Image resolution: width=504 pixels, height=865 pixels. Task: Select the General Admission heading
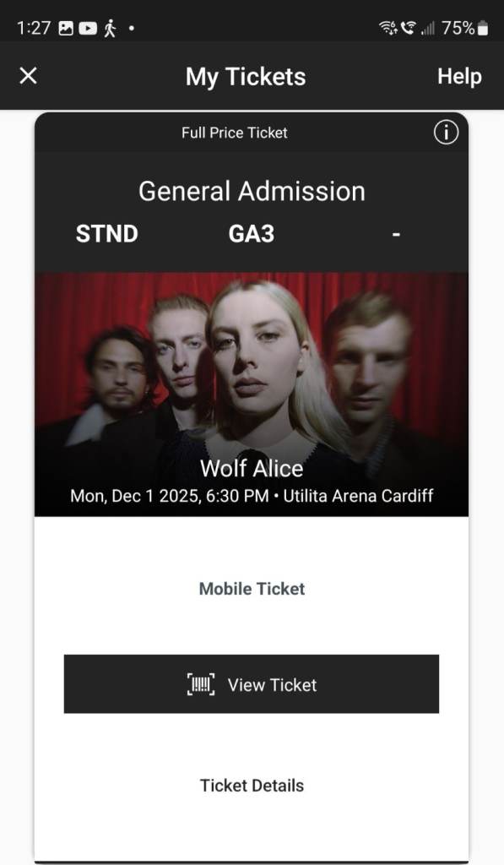point(252,192)
